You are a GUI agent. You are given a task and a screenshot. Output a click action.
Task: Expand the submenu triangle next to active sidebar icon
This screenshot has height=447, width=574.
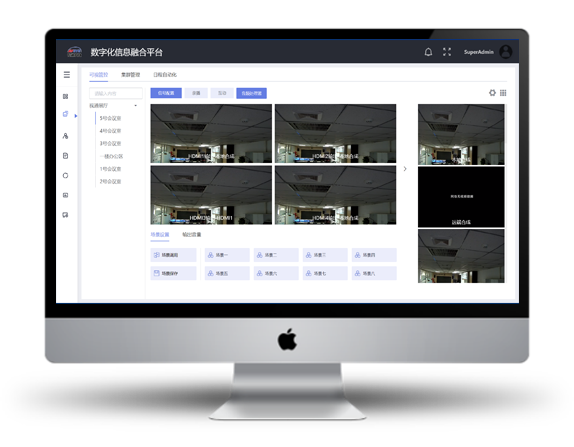click(76, 116)
